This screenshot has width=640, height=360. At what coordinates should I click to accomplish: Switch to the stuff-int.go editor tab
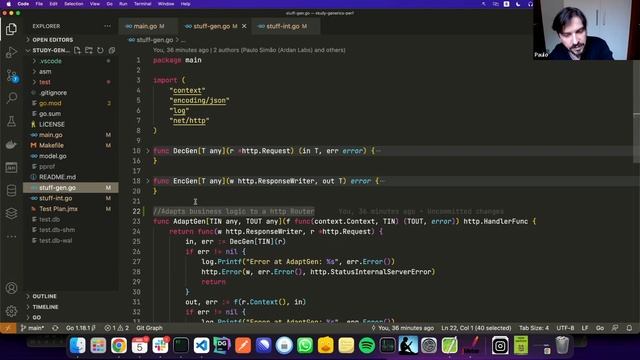(x=282, y=26)
